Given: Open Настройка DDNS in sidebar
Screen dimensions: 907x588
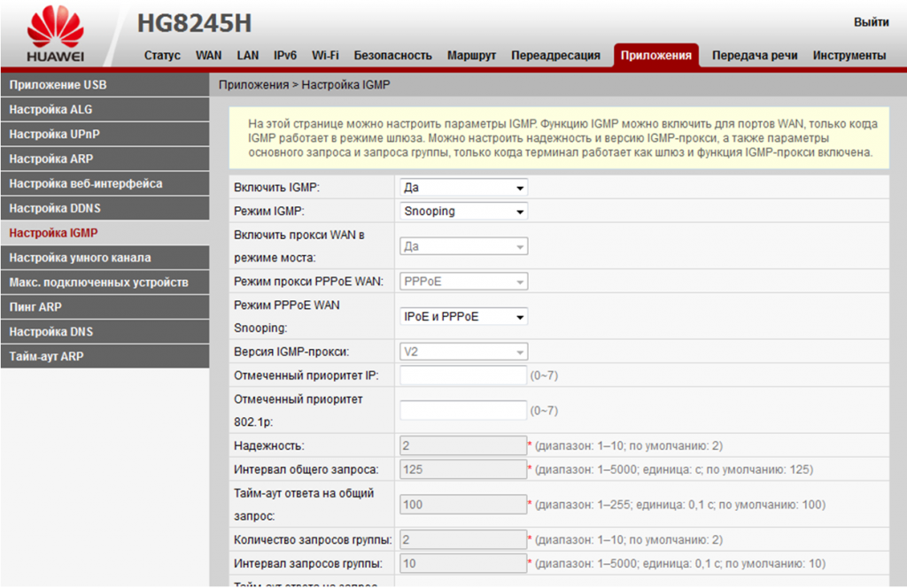Looking at the screenshot, I should tap(105, 208).
